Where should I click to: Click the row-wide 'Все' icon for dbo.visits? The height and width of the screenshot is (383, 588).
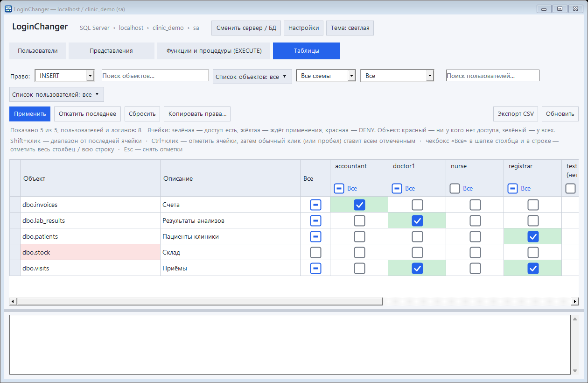(316, 268)
